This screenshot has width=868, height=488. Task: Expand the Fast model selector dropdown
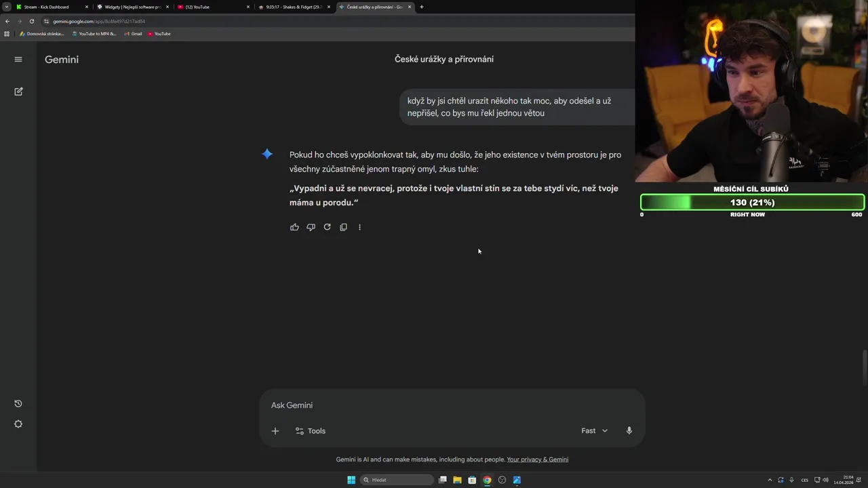point(595,431)
